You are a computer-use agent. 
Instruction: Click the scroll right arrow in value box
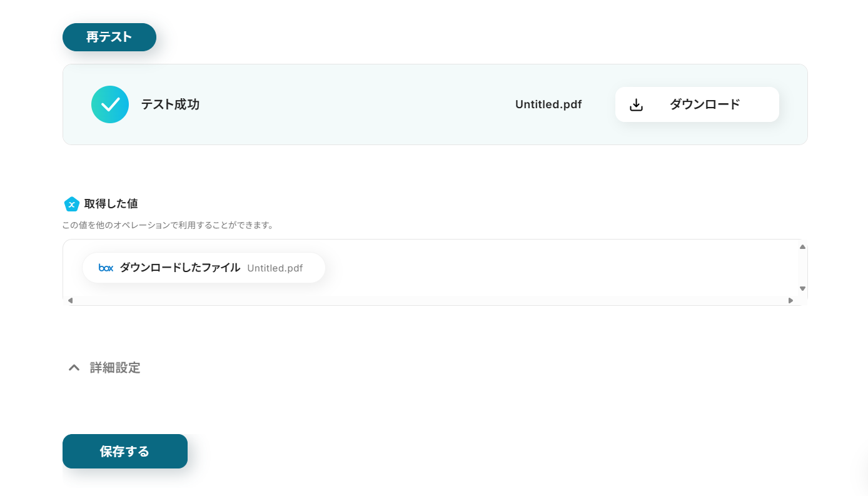pyautogui.click(x=790, y=301)
